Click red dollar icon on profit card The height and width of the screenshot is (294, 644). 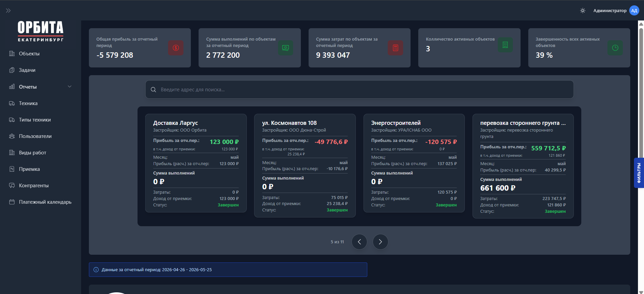tap(176, 48)
